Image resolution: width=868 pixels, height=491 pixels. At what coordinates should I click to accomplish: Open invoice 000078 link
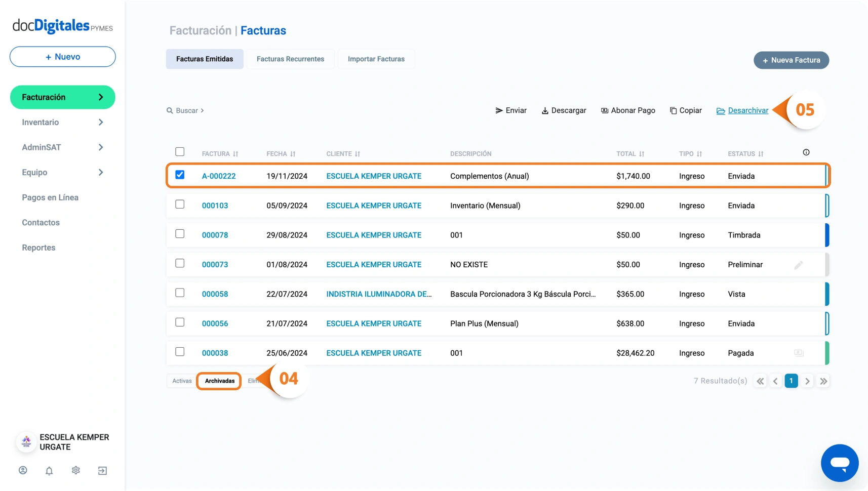point(215,235)
